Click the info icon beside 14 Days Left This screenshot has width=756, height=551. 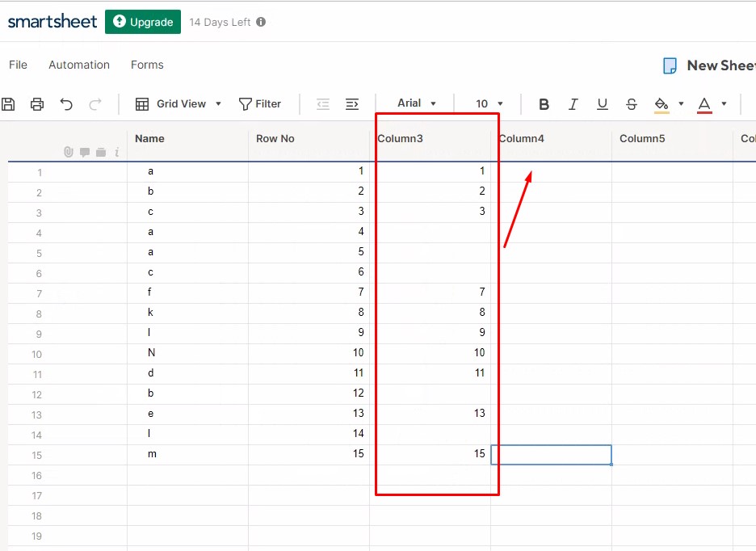pos(259,22)
